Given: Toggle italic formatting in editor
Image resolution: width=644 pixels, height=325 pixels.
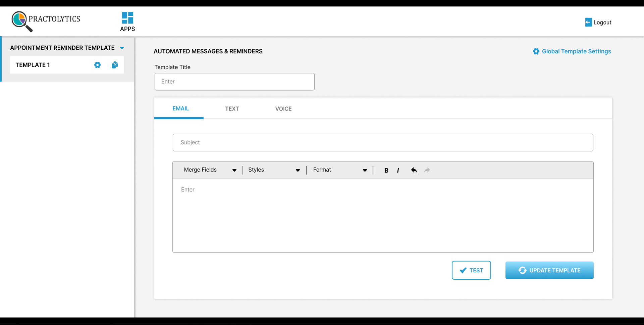Looking at the screenshot, I should tap(398, 170).
